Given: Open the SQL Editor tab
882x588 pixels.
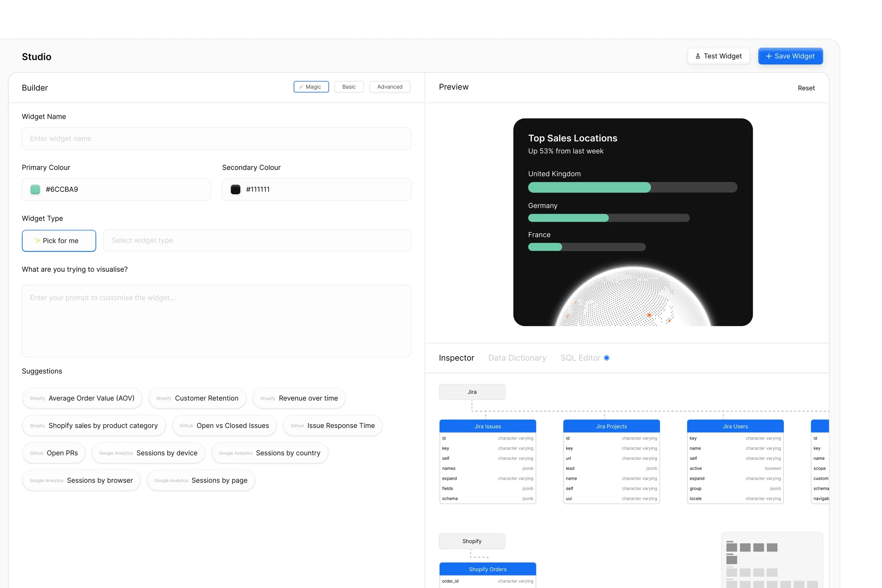Looking at the screenshot, I should pos(580,358).
